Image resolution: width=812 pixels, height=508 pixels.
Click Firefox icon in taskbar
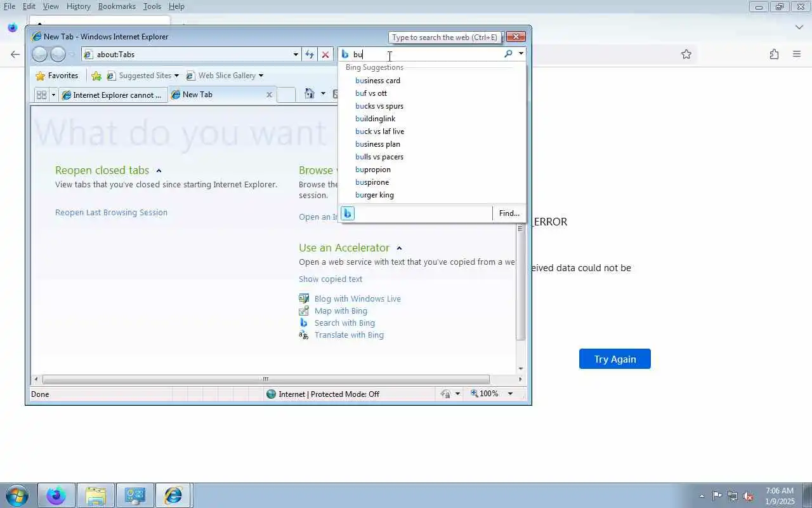[56, 495]
